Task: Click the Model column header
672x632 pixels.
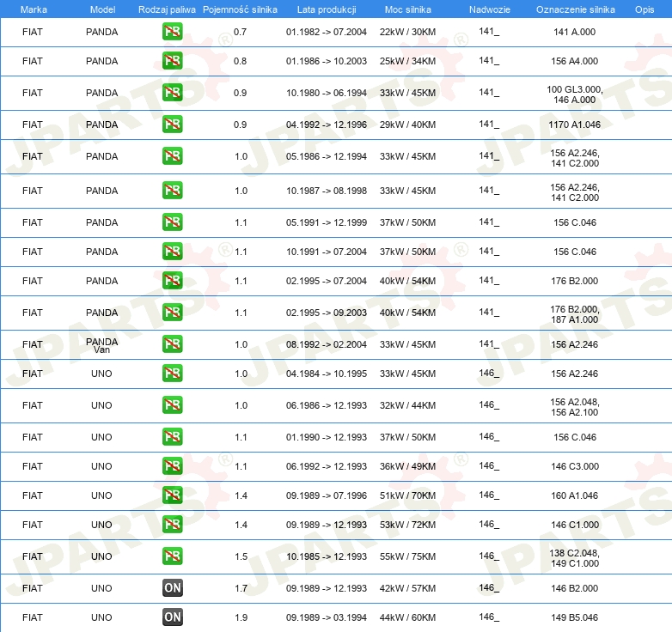Action: pyautogui.click(x=103, y=9)
